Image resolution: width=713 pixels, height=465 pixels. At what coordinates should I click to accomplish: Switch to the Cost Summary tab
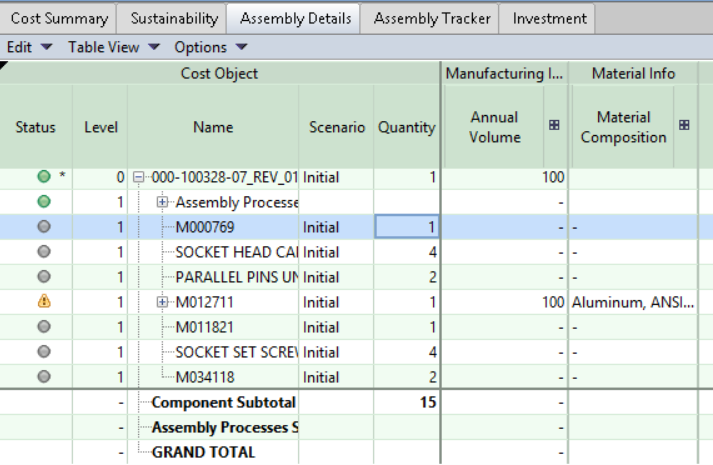[59, 18]
